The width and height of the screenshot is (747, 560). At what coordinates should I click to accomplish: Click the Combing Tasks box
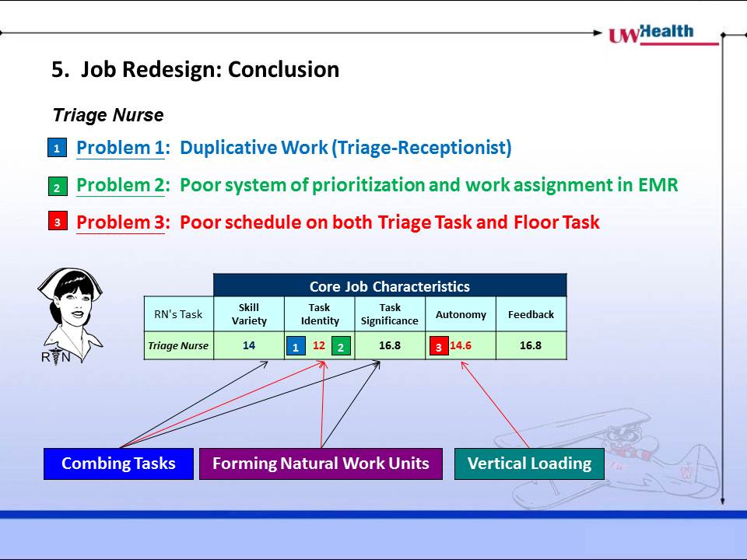pyautogui.click(x=118, y=464)
